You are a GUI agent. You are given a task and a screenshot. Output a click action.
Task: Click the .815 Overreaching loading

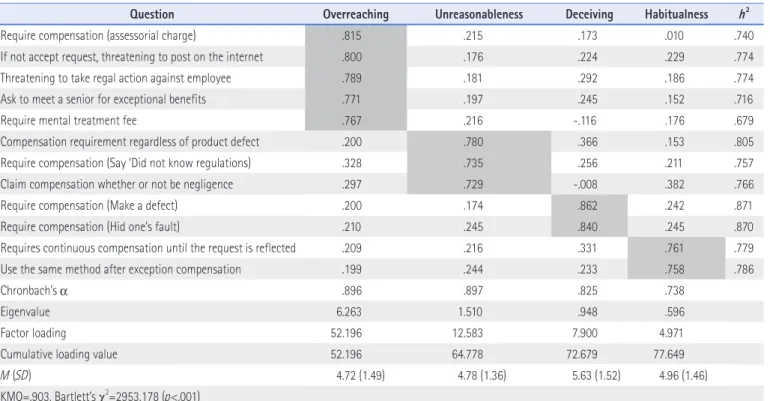coord(352,35)
